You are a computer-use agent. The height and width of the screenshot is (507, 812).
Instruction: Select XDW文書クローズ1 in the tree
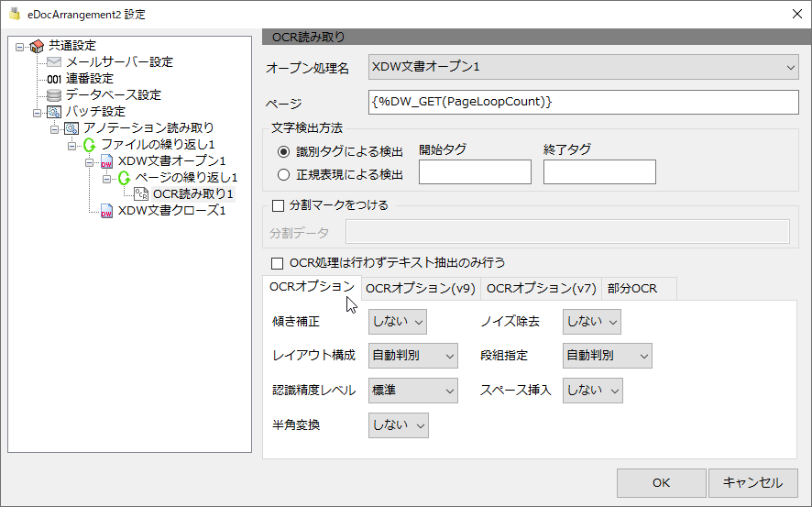(x=172, y=211)
